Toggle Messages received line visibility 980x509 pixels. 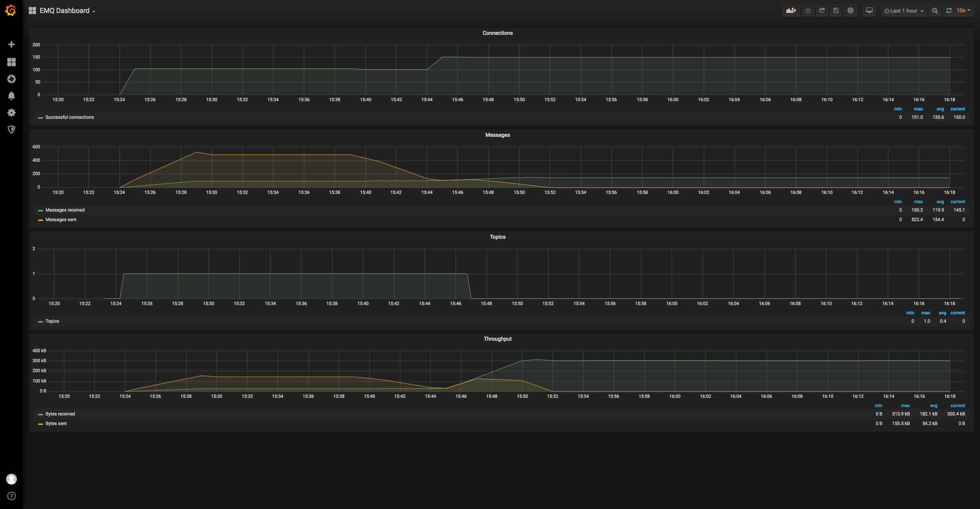click(x=65, y=209)
